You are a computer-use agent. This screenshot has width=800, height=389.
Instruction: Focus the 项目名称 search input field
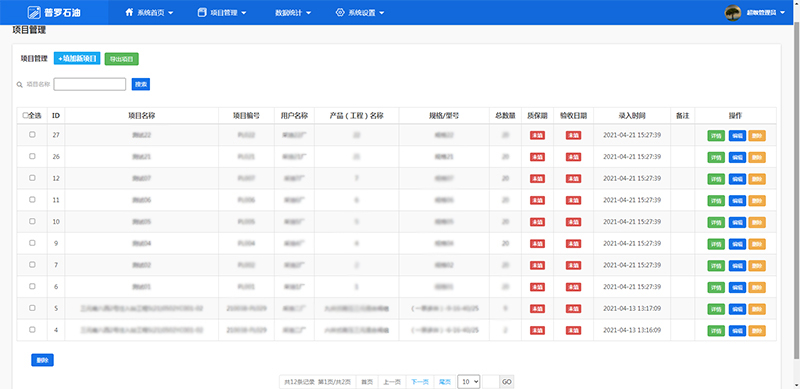click(x=90, y=84)
